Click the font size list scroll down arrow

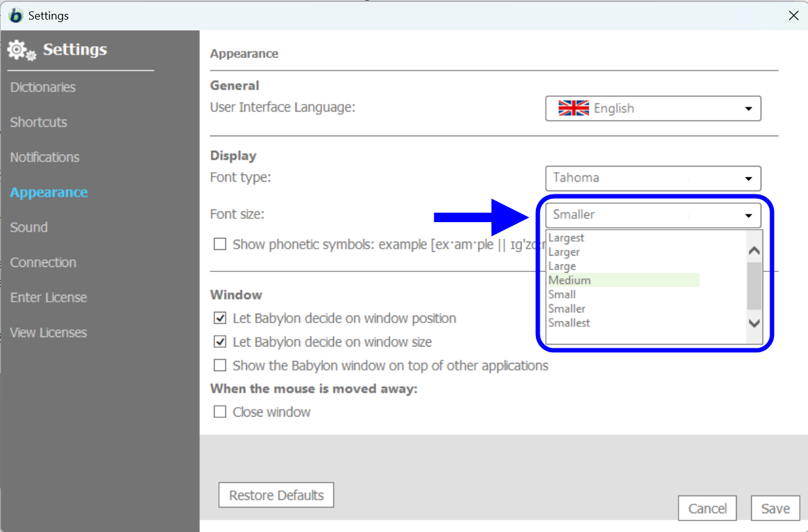[754, 323]
